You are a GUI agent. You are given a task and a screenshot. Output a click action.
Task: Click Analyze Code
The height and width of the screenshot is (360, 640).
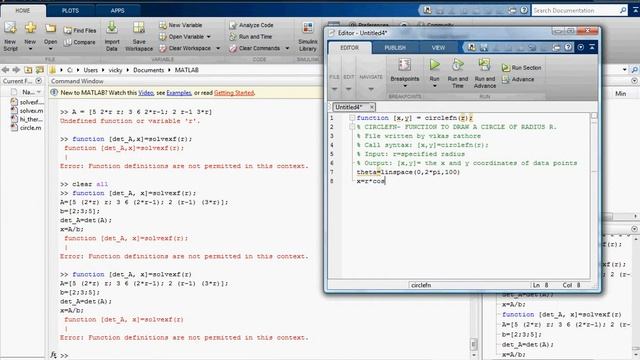pyautogui.click(x=251, y=25)
